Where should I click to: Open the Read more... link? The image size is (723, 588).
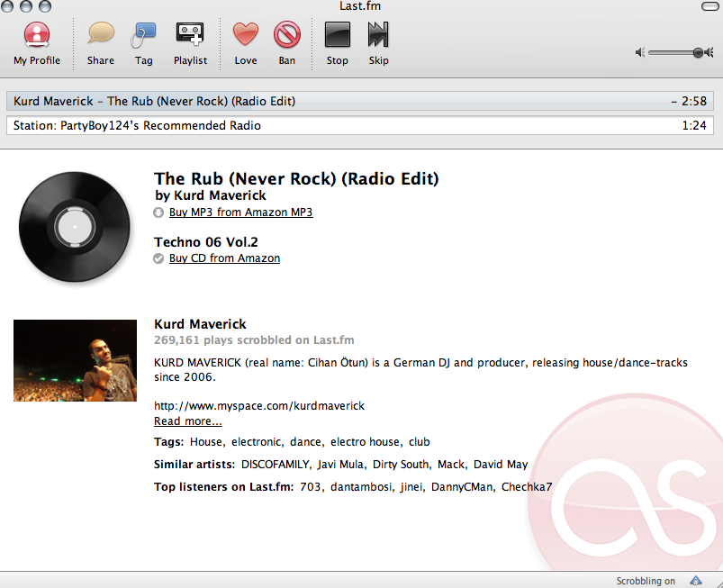(x=187, y=421)
